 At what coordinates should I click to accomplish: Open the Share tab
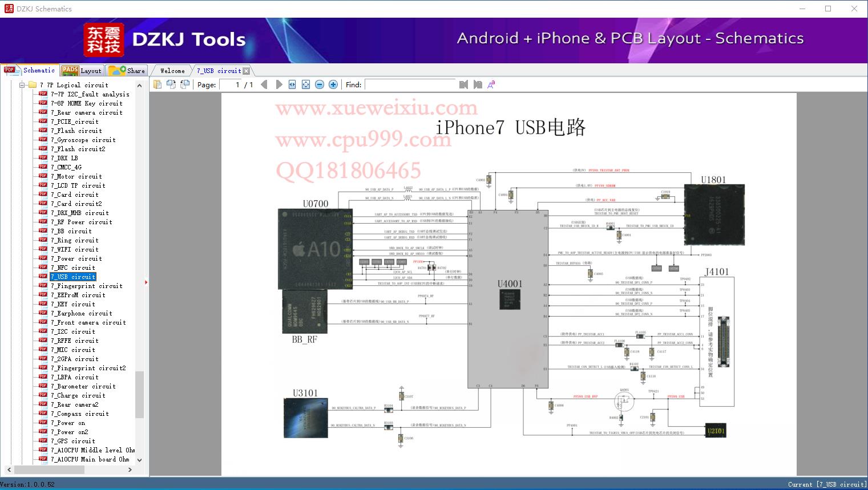(x=127, y=71)
